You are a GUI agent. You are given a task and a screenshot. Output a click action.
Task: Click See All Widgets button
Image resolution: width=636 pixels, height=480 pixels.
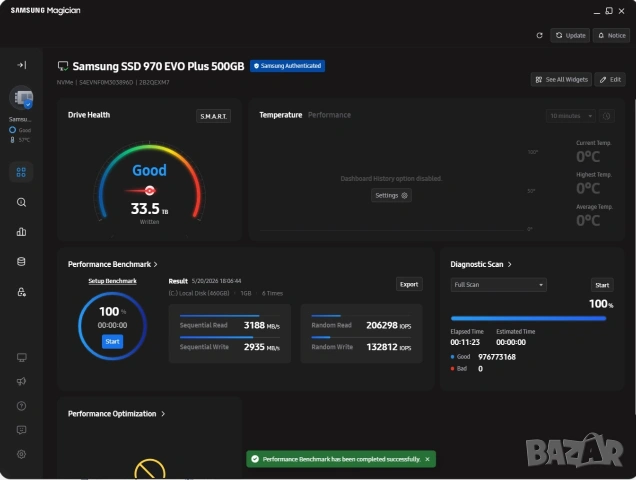click(561, 80)
